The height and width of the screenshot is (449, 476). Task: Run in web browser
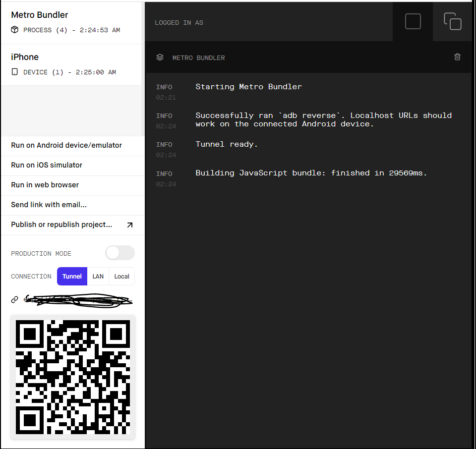73,185
